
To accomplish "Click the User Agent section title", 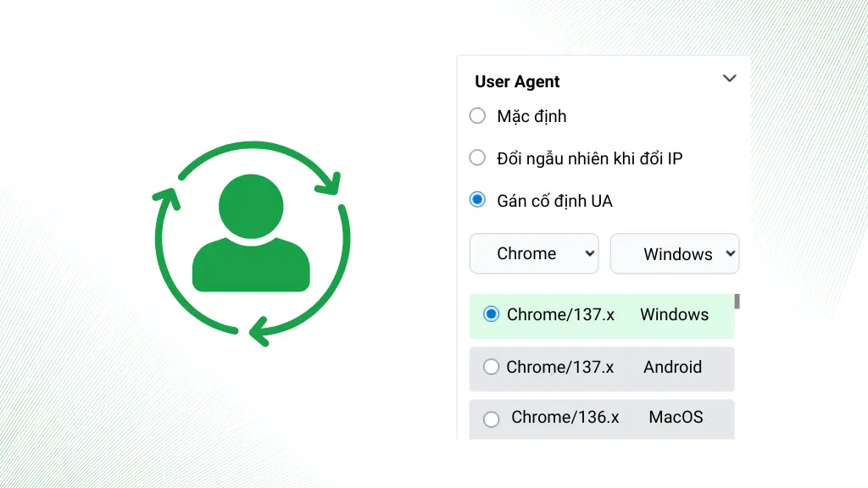I will (517, 82).
